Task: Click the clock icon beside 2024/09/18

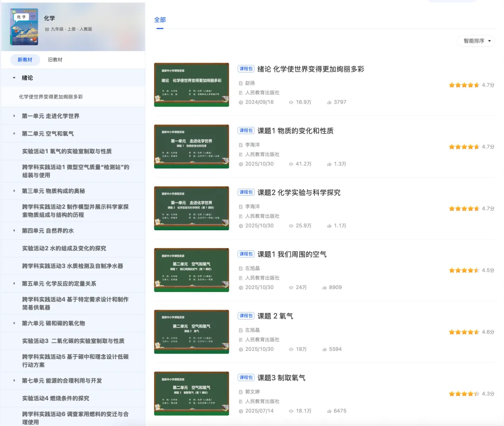Action: (x=241, y=102)
